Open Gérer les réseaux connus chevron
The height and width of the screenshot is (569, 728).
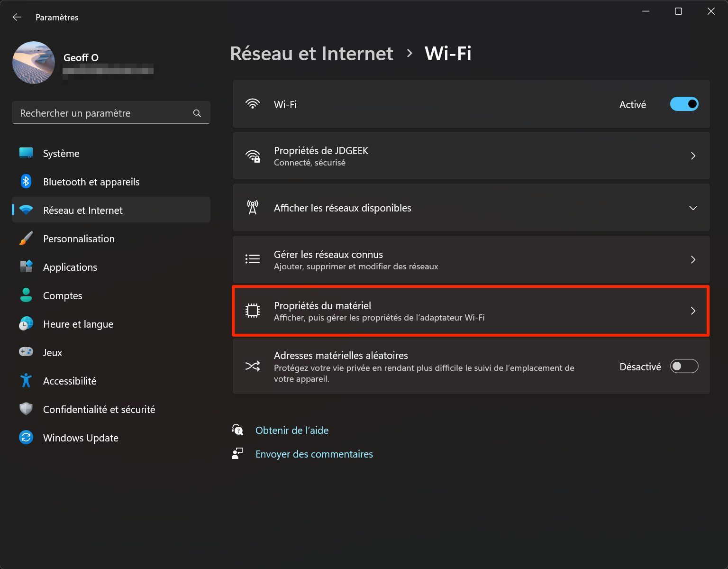tap(693, 259)
